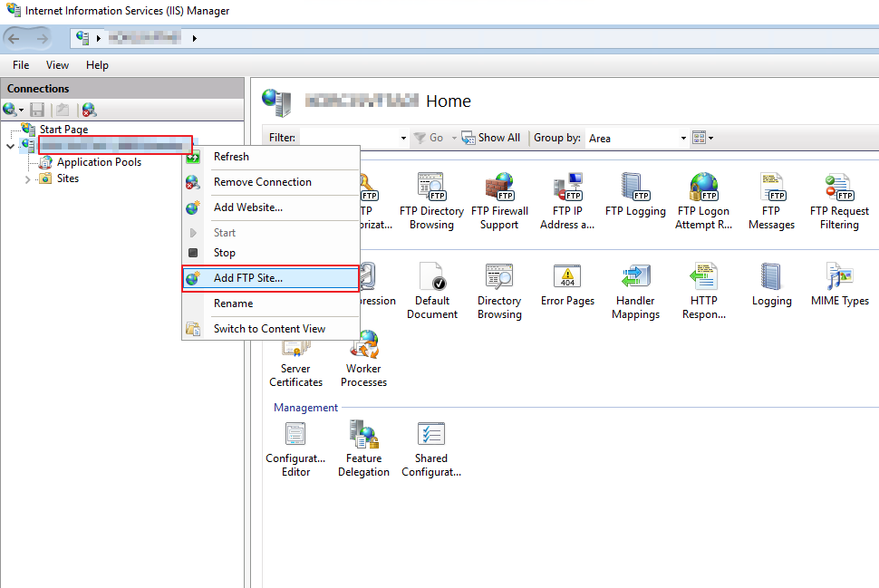Screen dimensions: 879x588
Task: Click the Show All button
Action: point(490,138)
